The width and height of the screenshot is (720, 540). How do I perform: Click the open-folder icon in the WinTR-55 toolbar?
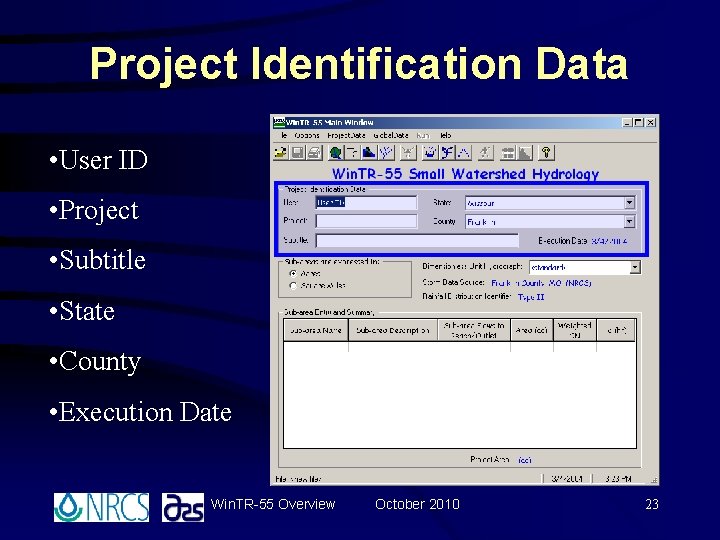pyautogui.click(x=281, y=152)
